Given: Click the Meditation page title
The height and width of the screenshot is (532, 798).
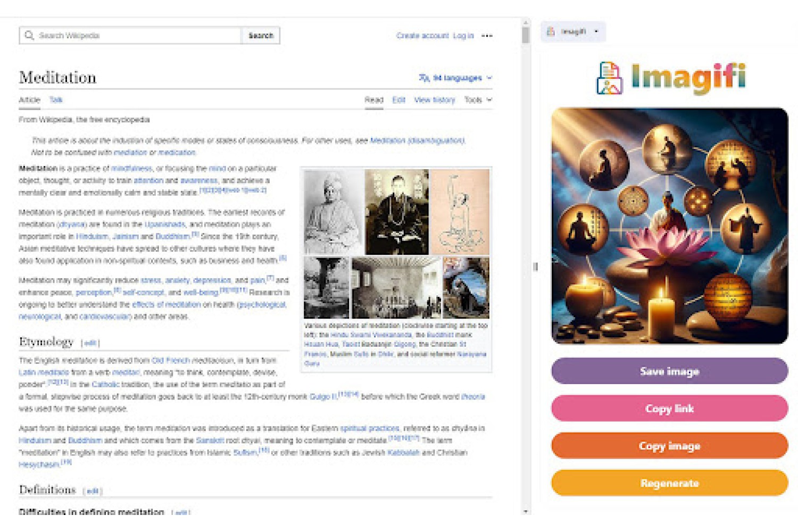Looking at the screenshot, I should coord(57,78).
